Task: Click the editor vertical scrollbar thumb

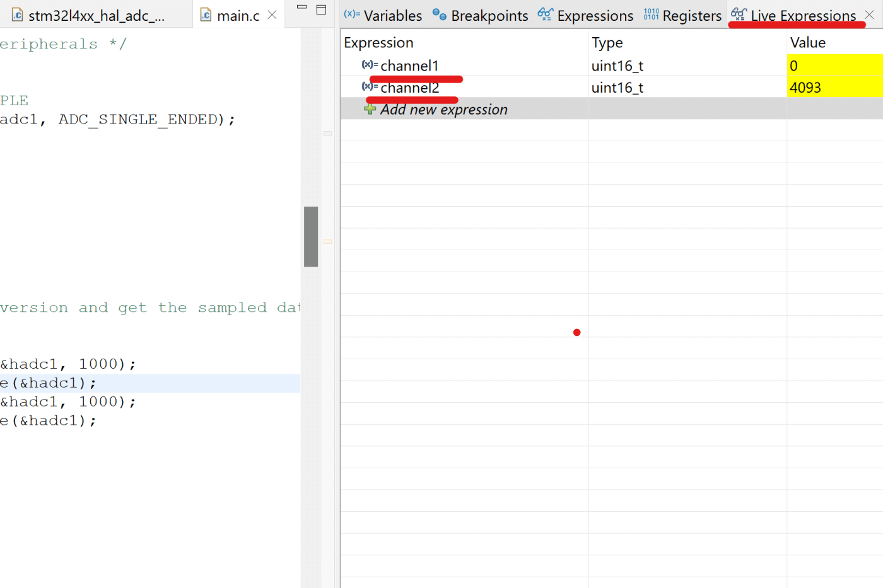Action: click(311, 236)
